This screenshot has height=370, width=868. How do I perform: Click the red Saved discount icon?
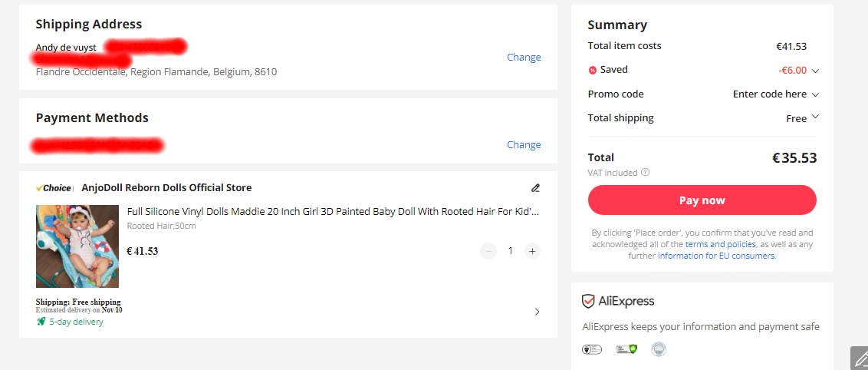click(592, 71)
